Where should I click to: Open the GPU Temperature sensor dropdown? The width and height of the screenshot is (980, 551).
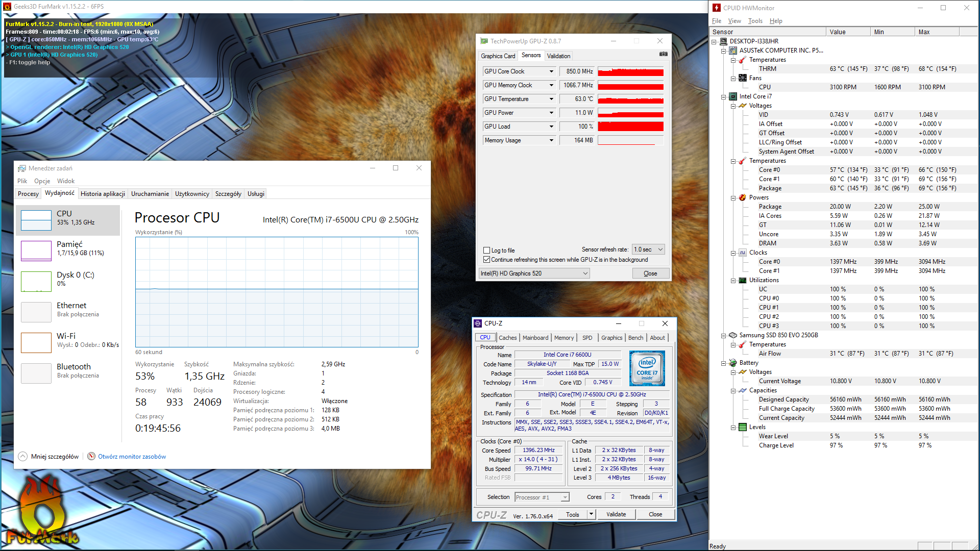pyautogui.click(x=551, y=99)
